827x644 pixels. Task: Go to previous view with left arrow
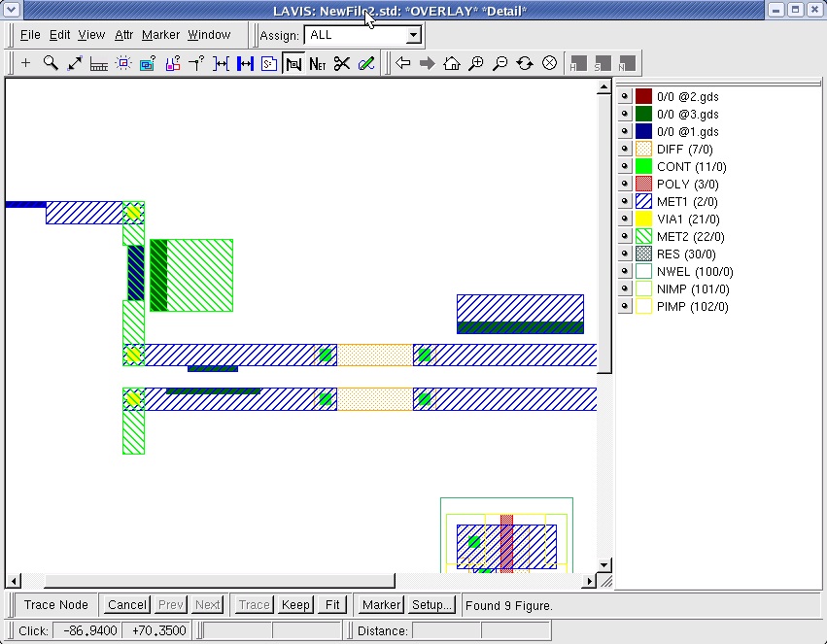(x=403, y=64)
